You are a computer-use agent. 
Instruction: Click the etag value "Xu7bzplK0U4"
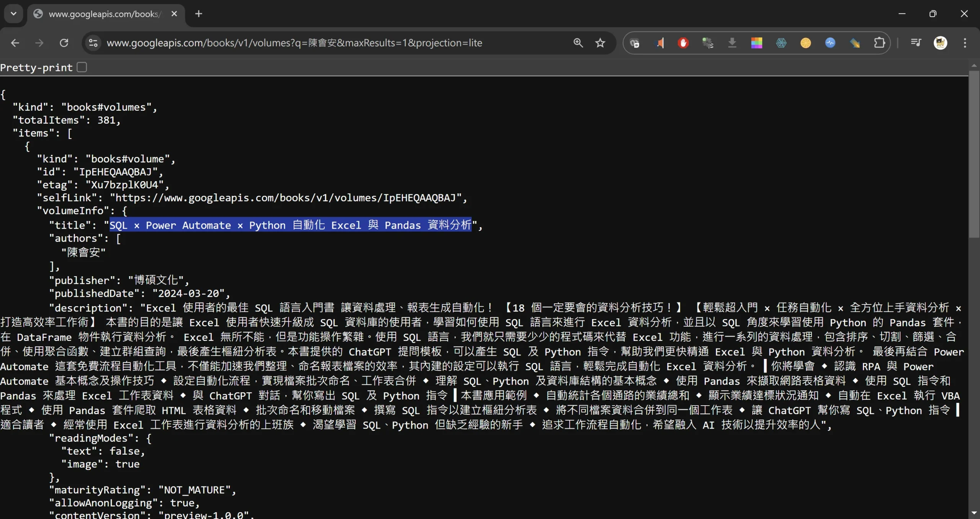pos(124,185)
